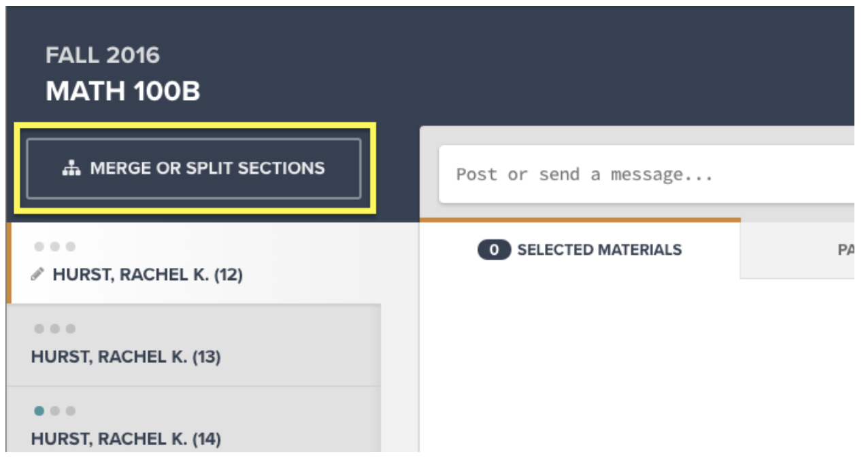Click the three status dots above section (12)
This screenshot has width=868, height=469.
pyautogui.click(x=54, y=247)
